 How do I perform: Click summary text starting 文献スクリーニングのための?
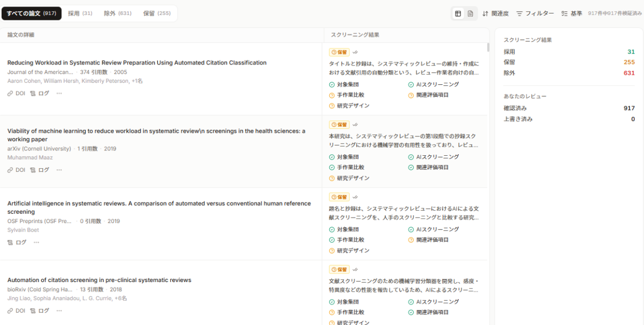(x=405, y=286)
